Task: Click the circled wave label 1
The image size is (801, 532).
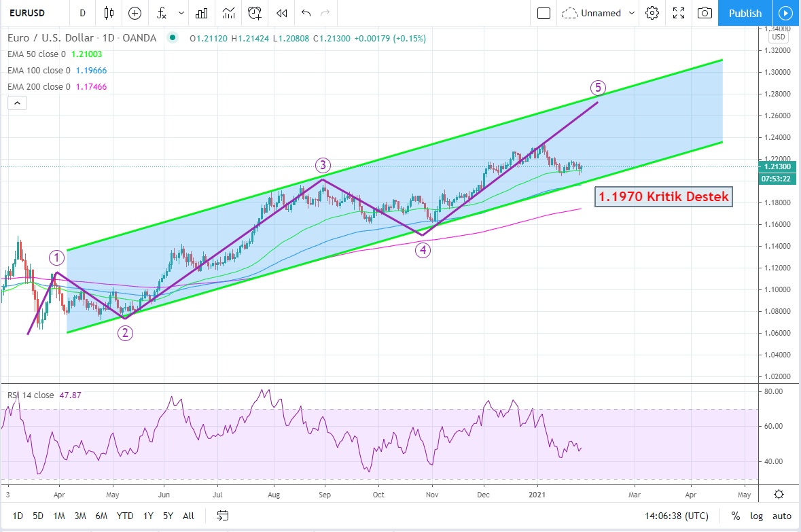Action: pyautogui.click(x=56, y=258)
